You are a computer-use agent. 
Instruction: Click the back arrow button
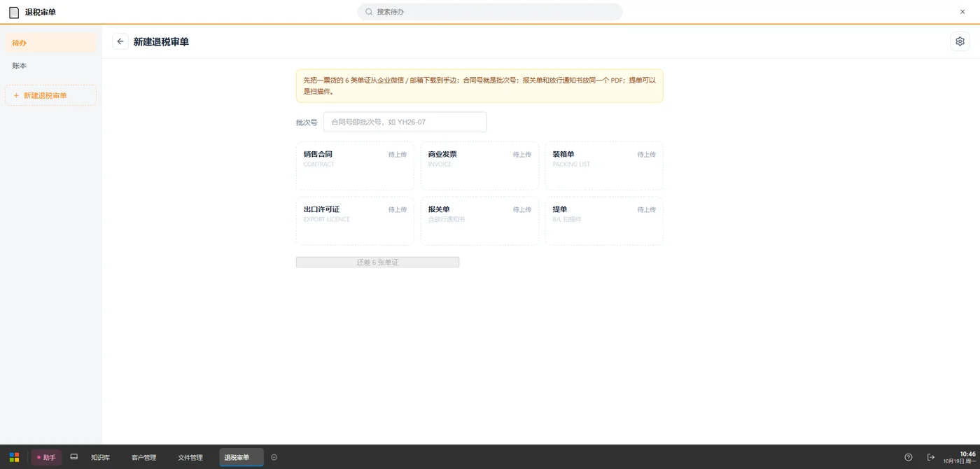click(x=120, y=42)
